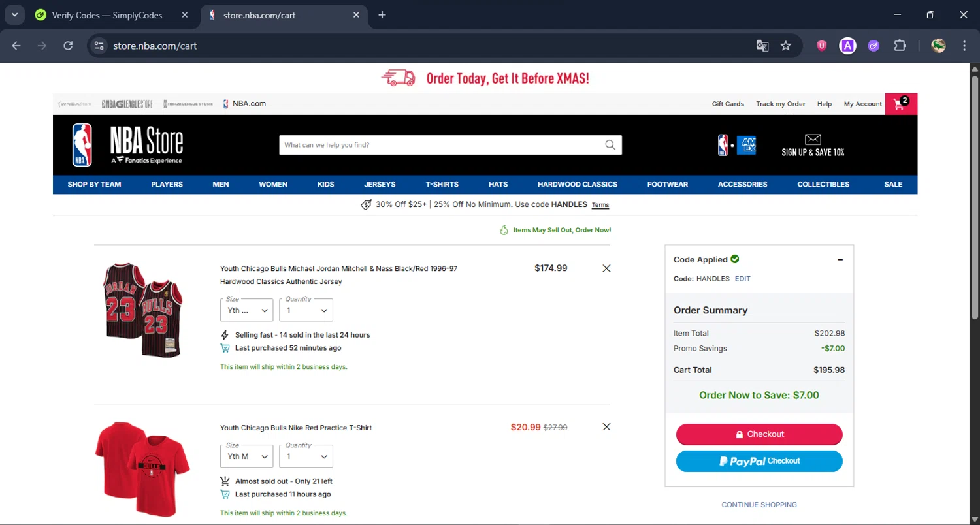Open My Account link

[863, 104]
